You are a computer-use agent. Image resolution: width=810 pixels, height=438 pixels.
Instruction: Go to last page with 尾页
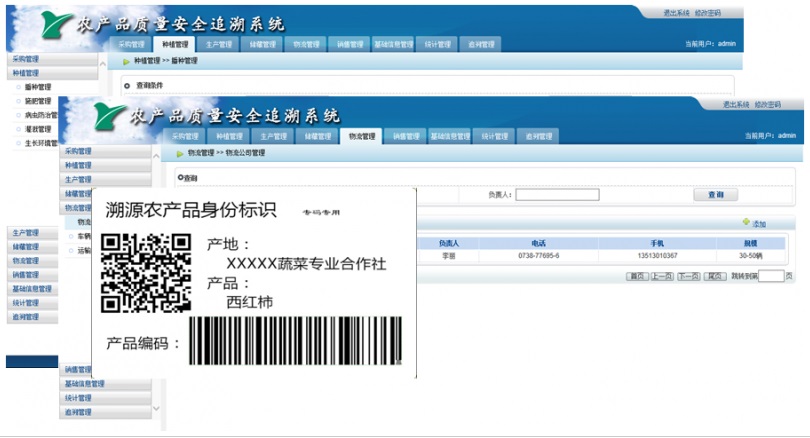click(x=715, y=276)
